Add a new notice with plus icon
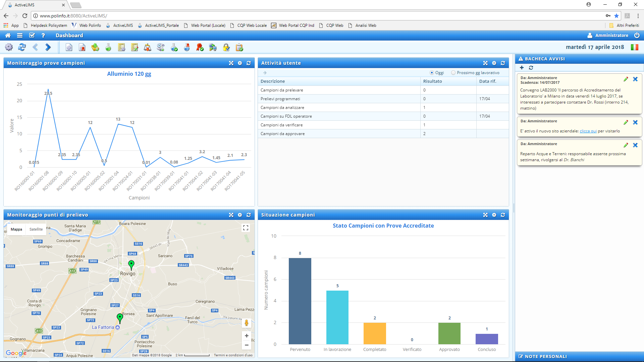Image resolution: width=644 pixels, height=362 pixels. click(x=522, y=68)
